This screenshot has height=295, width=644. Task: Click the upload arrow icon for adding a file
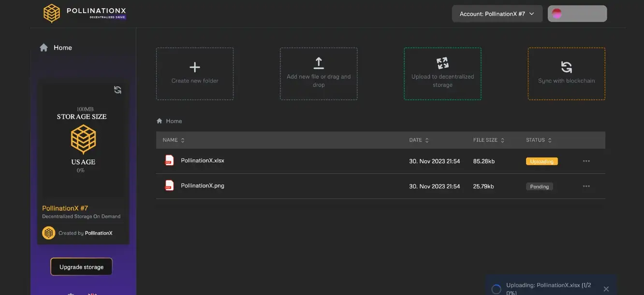tap(319, 63)
